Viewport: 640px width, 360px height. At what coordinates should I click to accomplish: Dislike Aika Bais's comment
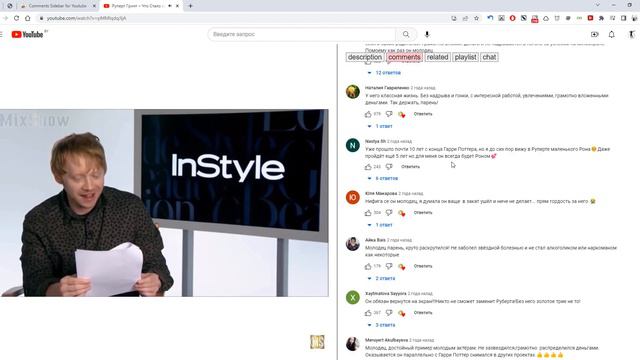389,266
